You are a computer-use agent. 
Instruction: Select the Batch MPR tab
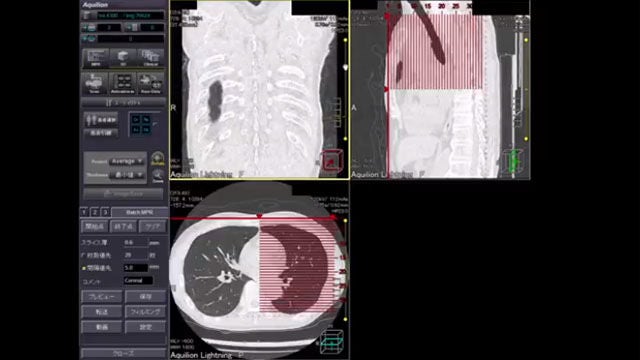[139, 212]
